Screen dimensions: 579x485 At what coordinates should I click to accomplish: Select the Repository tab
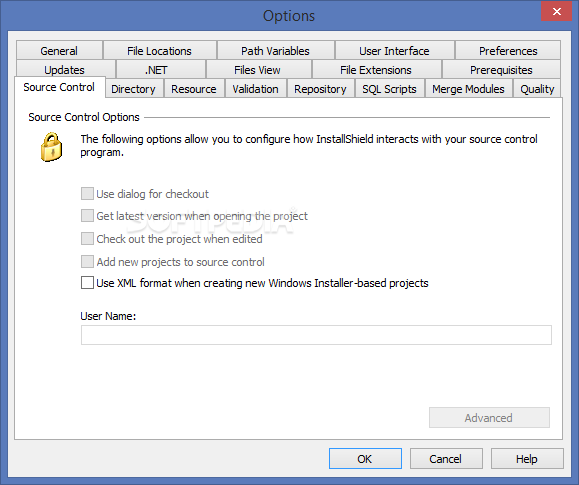click(320, 89)
